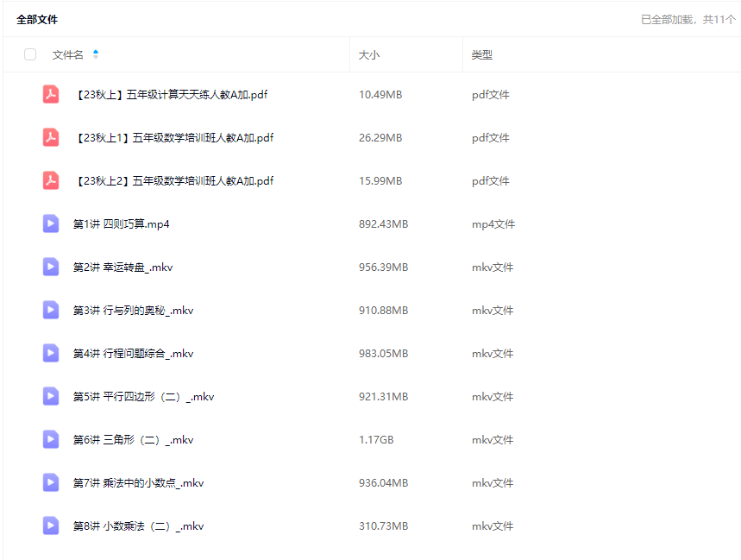The height and width of the screenshot is (560, 741).
Task: Click the 文件名 column header label
Action: point(67,55)
